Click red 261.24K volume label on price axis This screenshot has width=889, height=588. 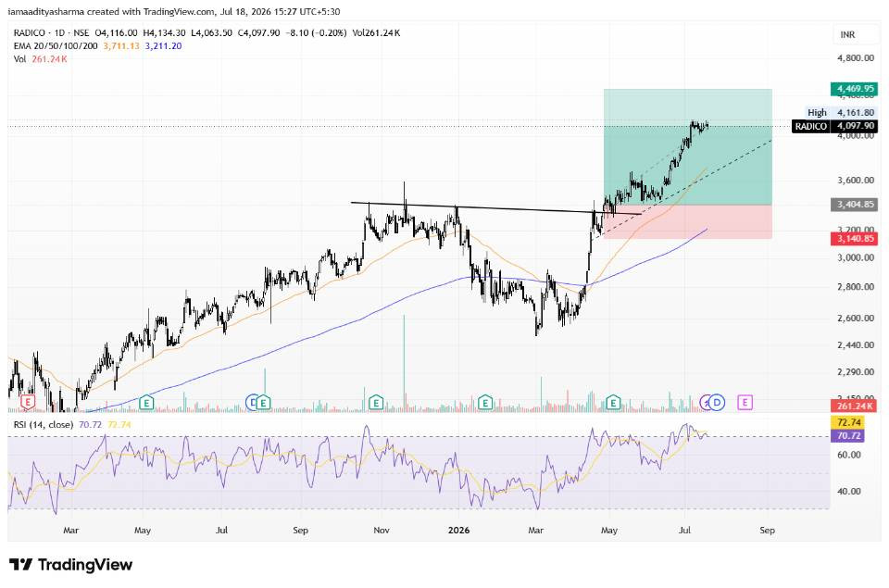pyautogui.click(x=855, y=406)
